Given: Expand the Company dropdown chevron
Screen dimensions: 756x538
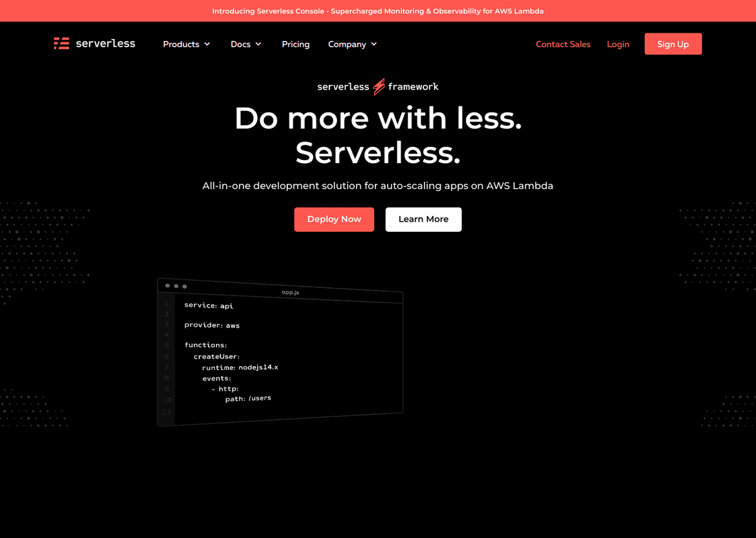Looking at the screenshot, I should point(374,44).
